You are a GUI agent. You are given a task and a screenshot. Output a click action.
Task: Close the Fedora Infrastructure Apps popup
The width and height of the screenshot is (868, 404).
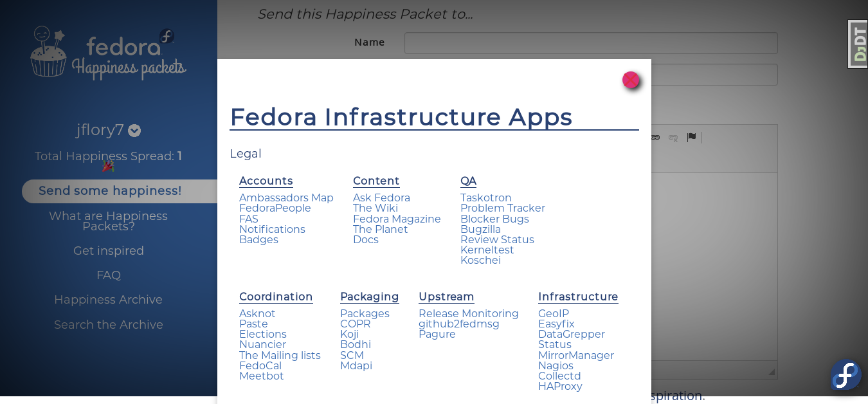(x=631, y=80)
